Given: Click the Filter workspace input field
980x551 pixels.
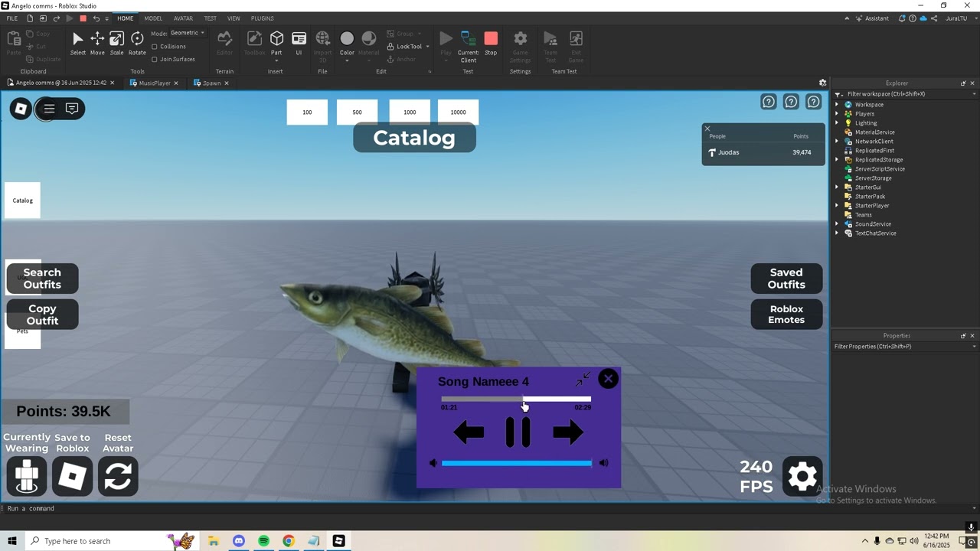Looking at the screenshot, I should coord(903,94).
